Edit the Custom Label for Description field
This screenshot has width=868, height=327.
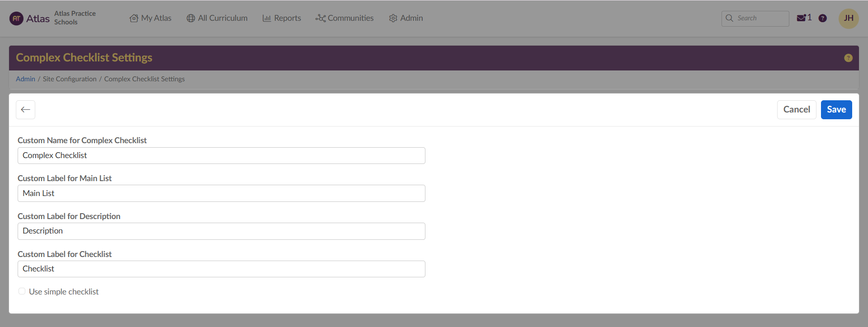[222, 231]
